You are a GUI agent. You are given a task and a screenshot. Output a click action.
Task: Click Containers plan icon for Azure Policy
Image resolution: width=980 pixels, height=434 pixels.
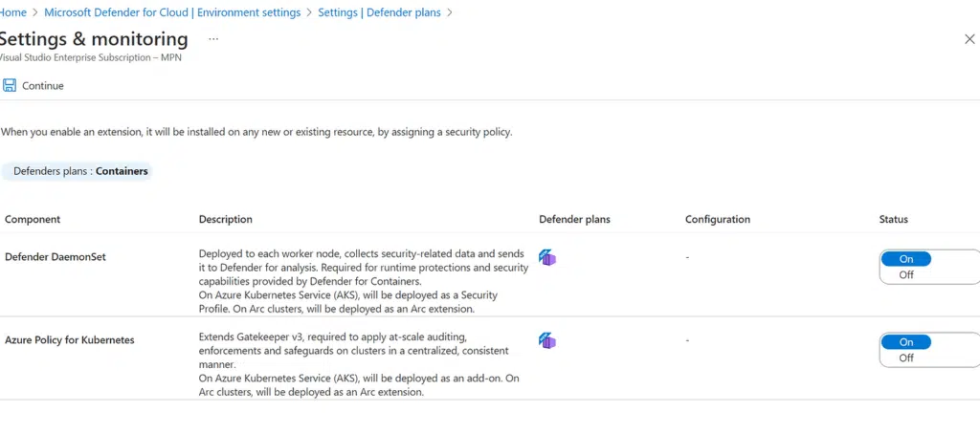pos(547,340)
